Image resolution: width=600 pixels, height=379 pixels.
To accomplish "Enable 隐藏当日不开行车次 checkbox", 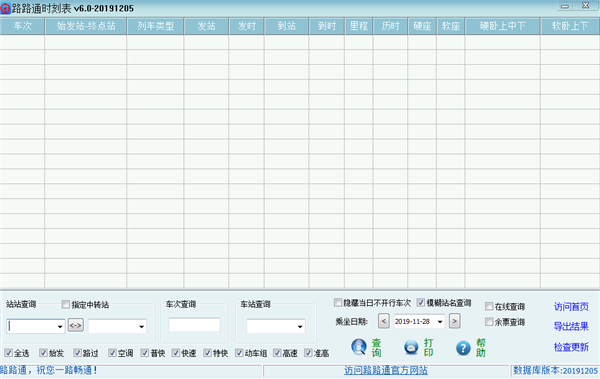I will coord(338,303).
